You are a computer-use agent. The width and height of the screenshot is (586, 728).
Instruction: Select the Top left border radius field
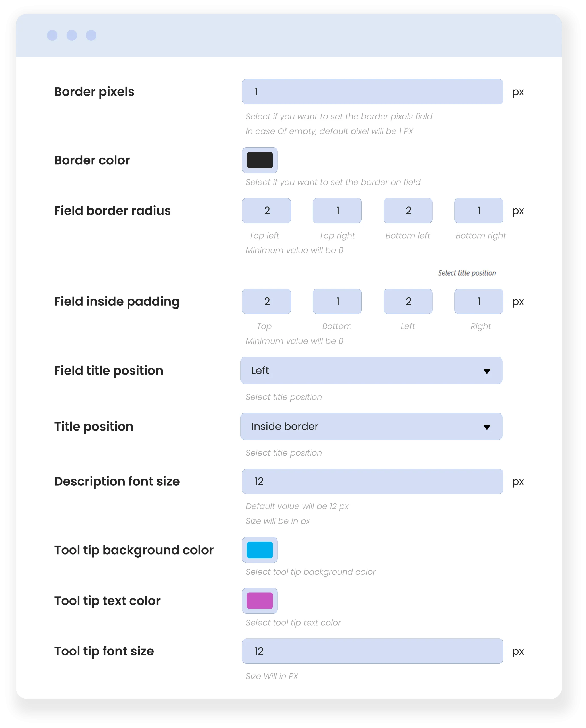pyautogui.click(x=266, y=210)
